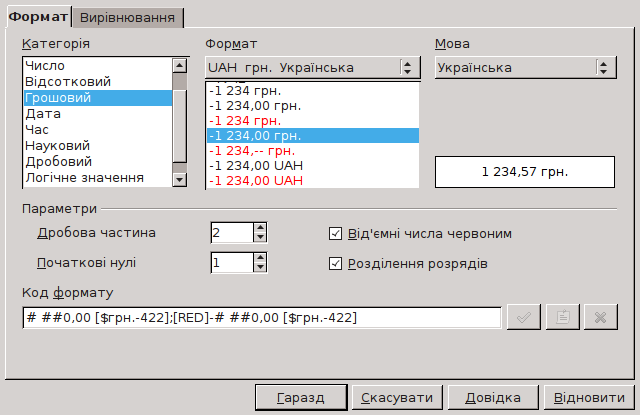The height and width of the screenshot is (415, 640).
Task: Select the Науковий category
Action: (98, 146)
